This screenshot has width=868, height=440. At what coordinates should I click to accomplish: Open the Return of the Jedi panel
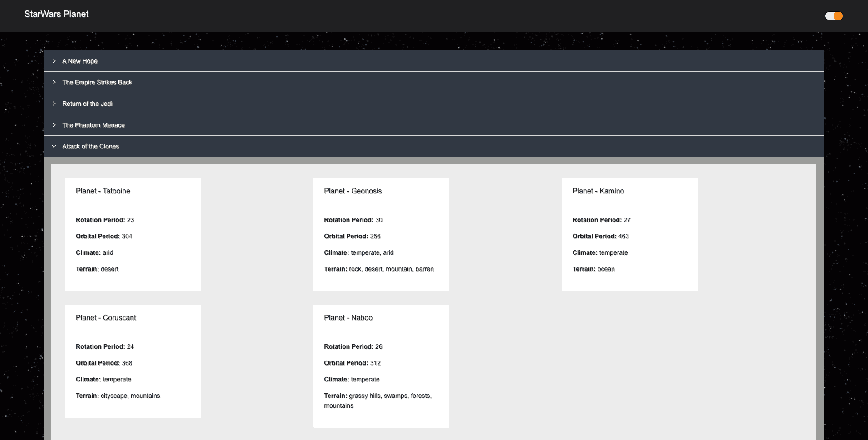(x=434, y=104)
